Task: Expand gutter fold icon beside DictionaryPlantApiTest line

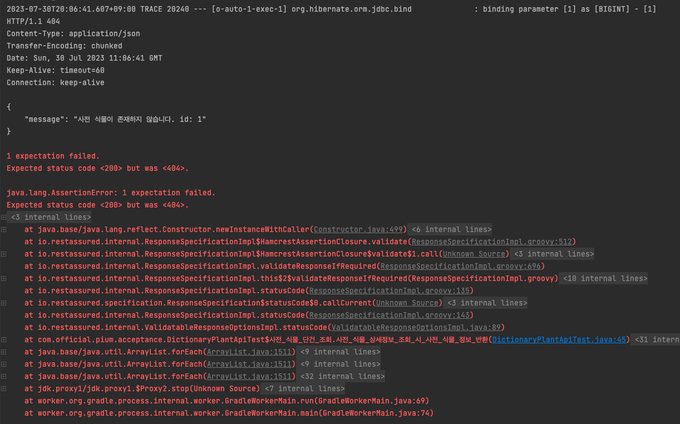Action: [4, 339]
